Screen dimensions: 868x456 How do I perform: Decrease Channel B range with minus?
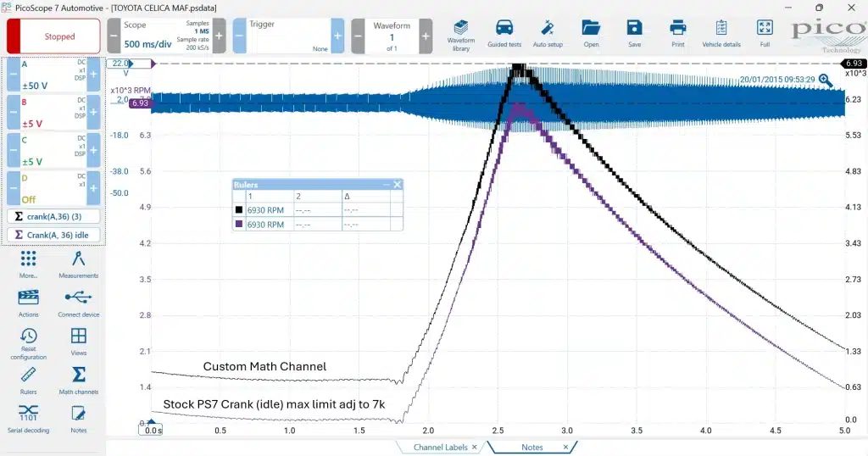pyautogui.click(x=14, y=113)
